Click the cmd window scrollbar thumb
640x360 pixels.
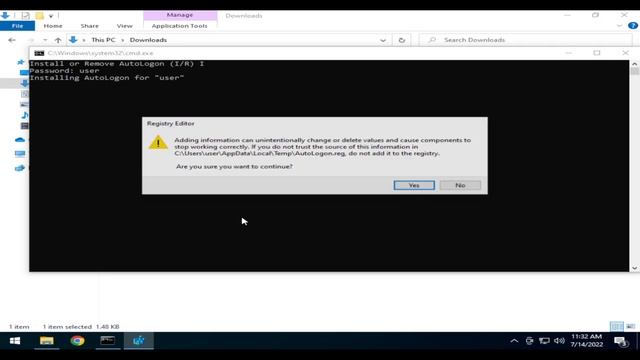(634, 71)
